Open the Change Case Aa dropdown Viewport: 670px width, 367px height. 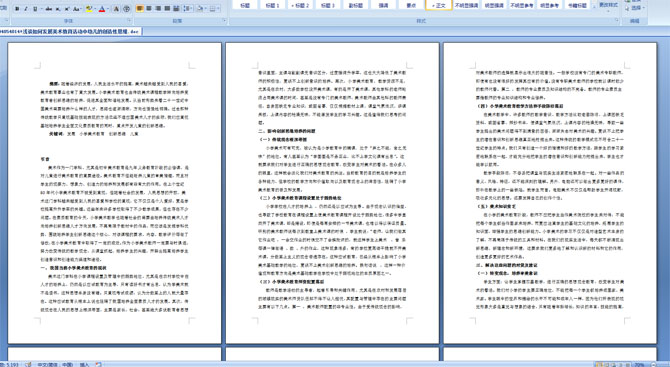(77, 9)
